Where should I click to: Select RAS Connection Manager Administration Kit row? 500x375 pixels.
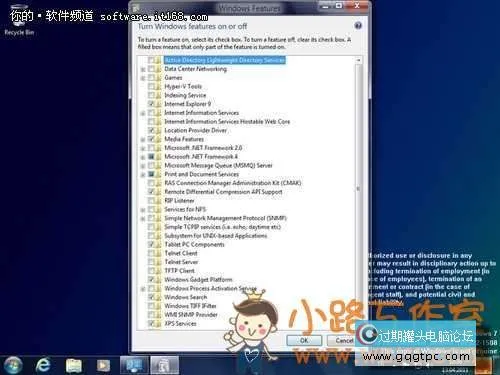point(233,183)
